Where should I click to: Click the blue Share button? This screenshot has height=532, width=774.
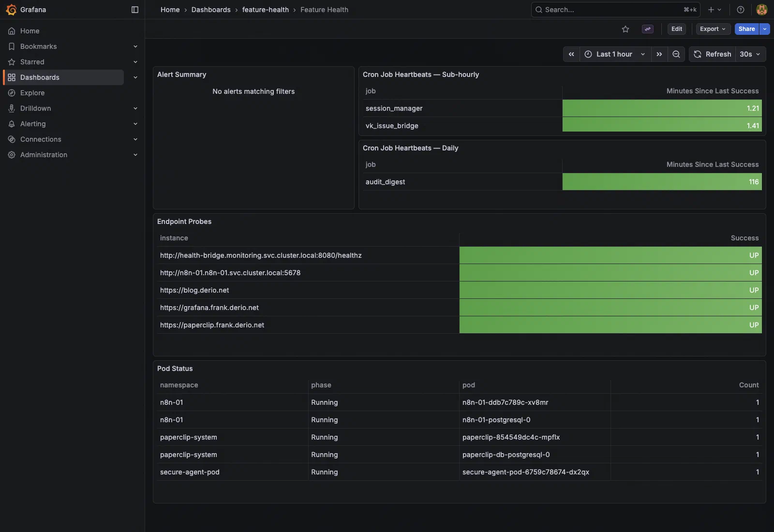tap(746, 29)
